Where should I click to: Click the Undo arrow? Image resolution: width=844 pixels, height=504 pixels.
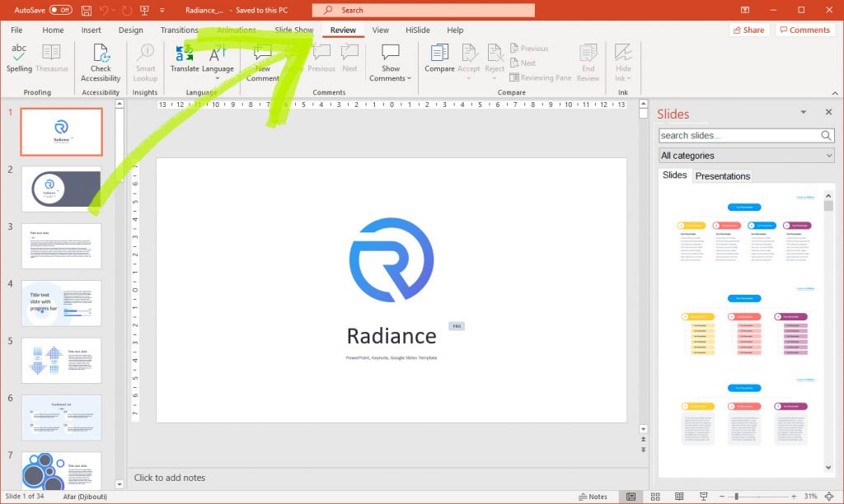click(x=105, y=10)
